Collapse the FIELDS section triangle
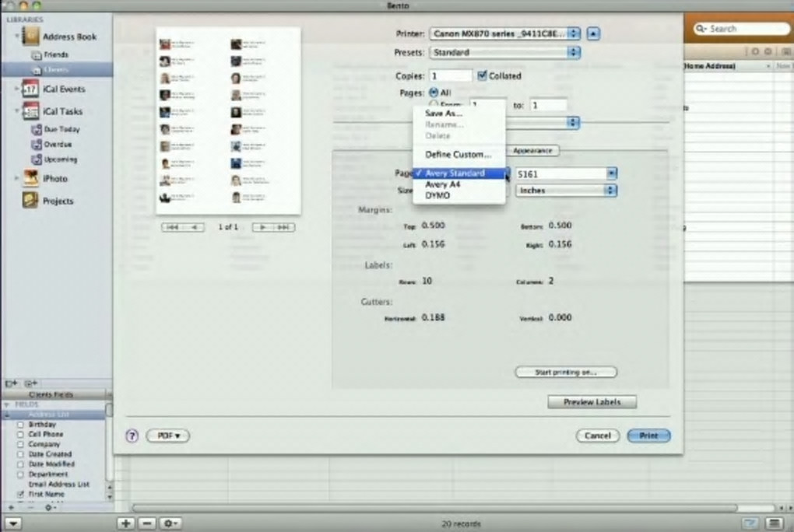This screenshot has width=794, height=532. tap(7, 405)
